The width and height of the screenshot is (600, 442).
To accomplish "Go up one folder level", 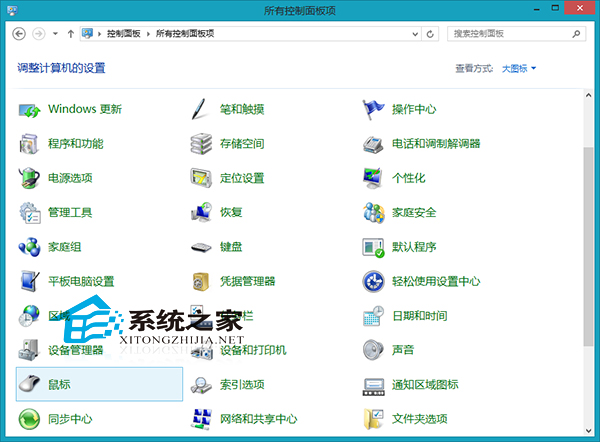I will click(x=71, y=34).
